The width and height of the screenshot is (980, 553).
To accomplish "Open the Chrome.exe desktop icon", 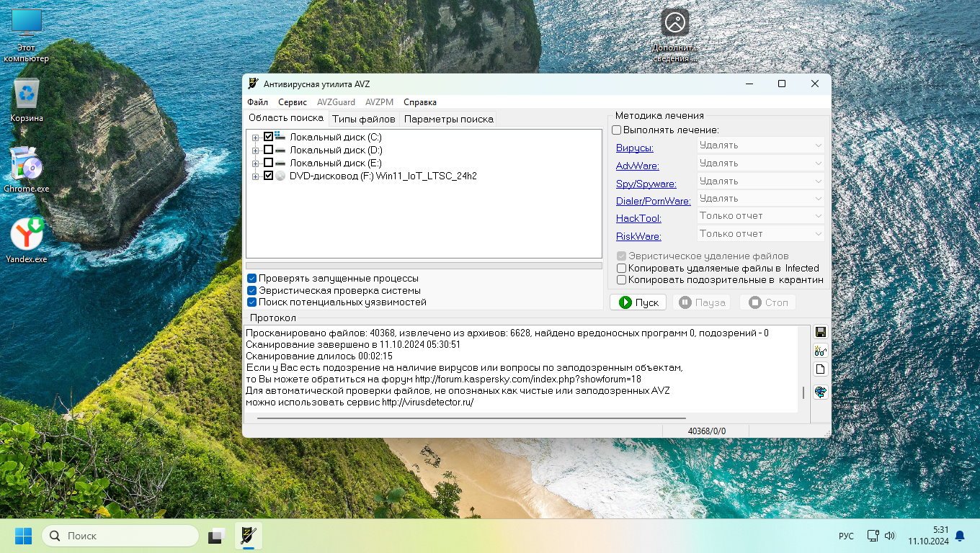I will point(27,169).
